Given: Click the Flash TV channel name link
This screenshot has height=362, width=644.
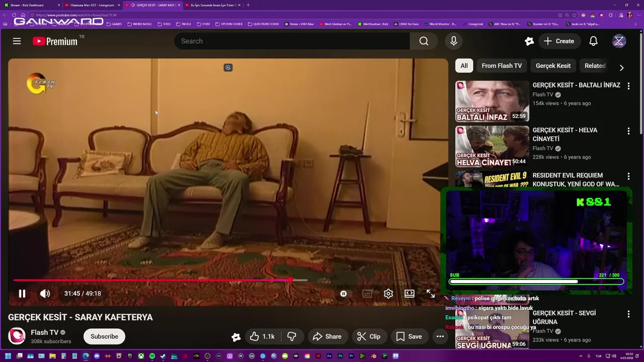Looking at the screenshot, I should (44, 332).
